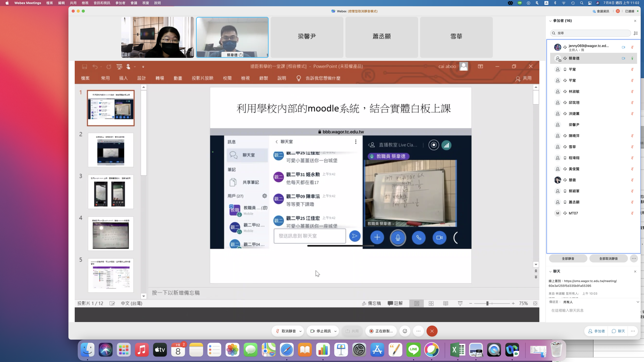
Task: Click the red leave meeting button
Action: click(x=432, y=331)
